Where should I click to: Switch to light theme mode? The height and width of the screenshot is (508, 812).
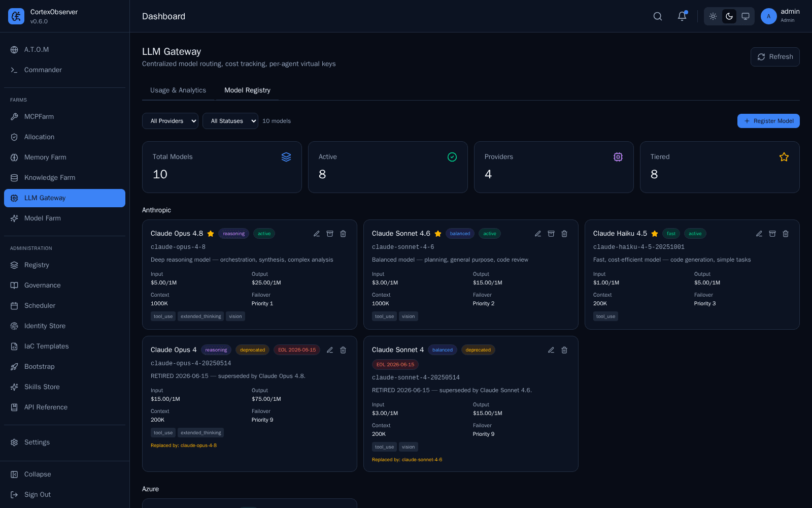pyautogui.click(x=713, y=16)
